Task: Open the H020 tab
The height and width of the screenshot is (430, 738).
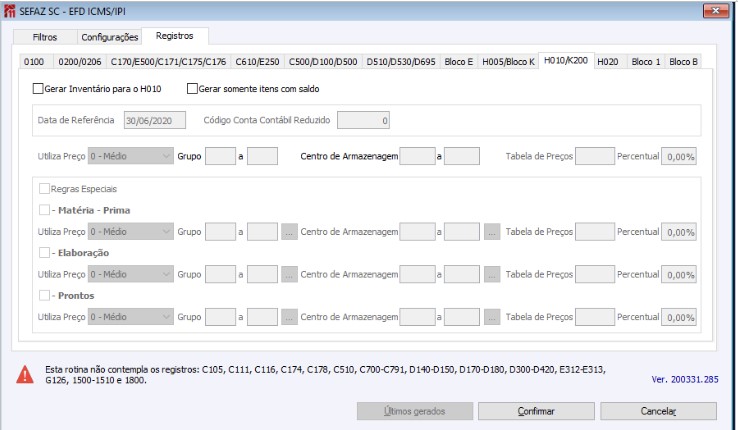Action: click(x=608, y=62)
